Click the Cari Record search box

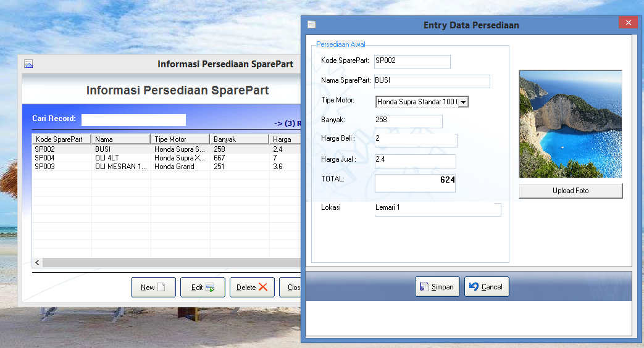point(133,120)
